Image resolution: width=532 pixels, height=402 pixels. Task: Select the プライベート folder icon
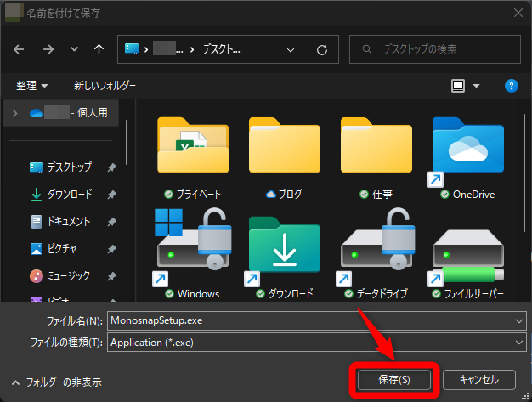click(x=193, y=145)
